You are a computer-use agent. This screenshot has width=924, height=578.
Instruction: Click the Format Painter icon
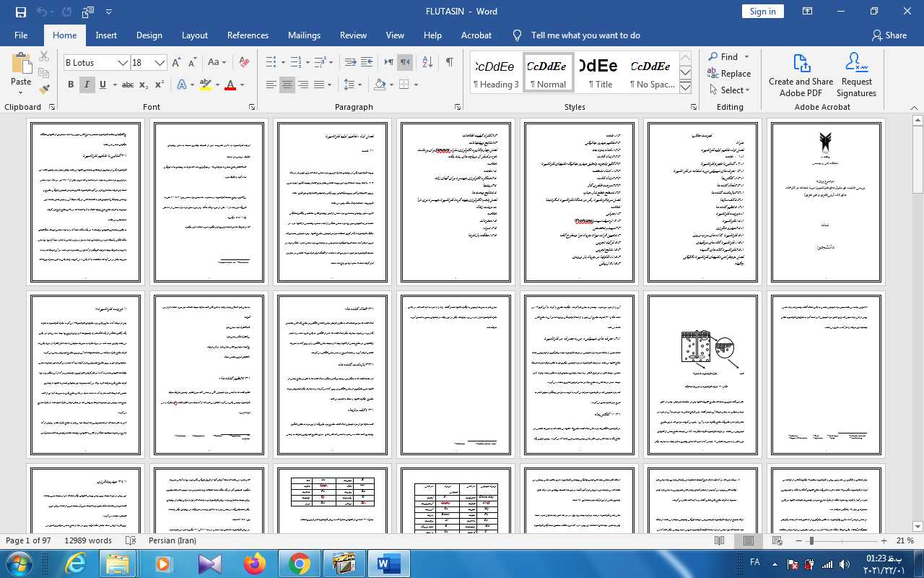click(x=44, y=90)
